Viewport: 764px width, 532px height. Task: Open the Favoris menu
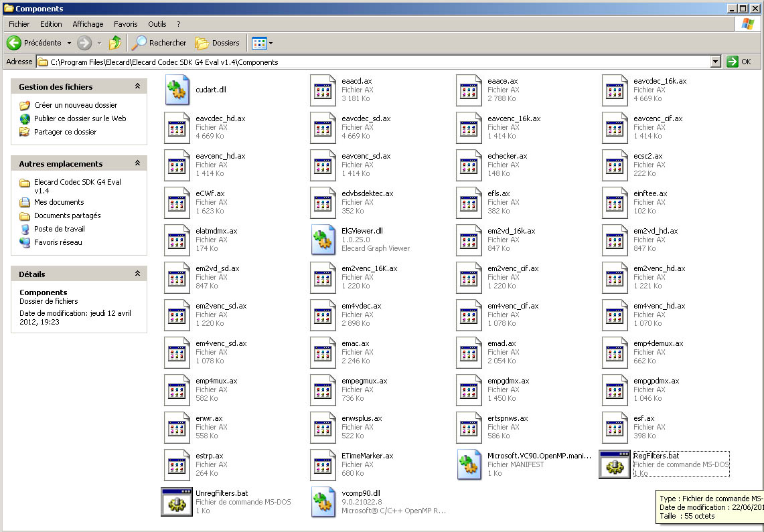(x=126, y=24)
